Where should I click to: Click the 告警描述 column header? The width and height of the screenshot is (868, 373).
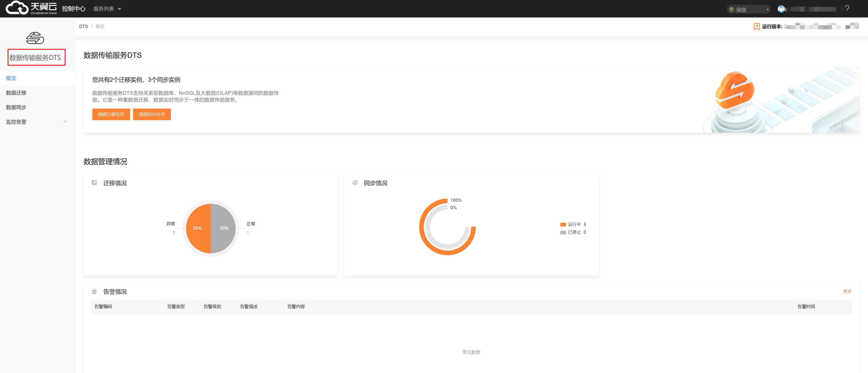coord(249,306)
